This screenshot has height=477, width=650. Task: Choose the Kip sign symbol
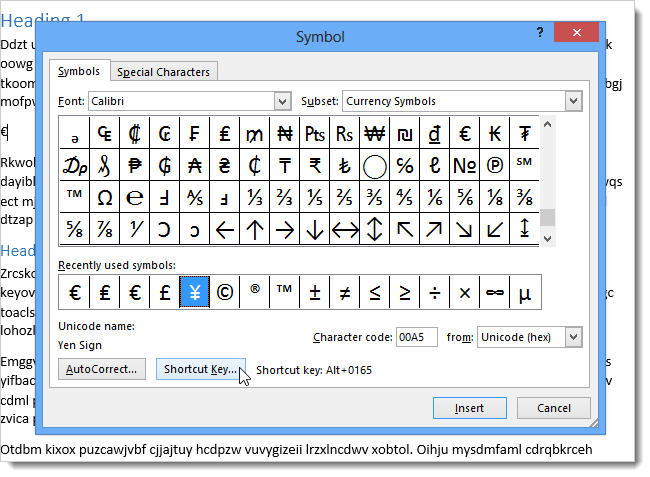coord(495,133)
